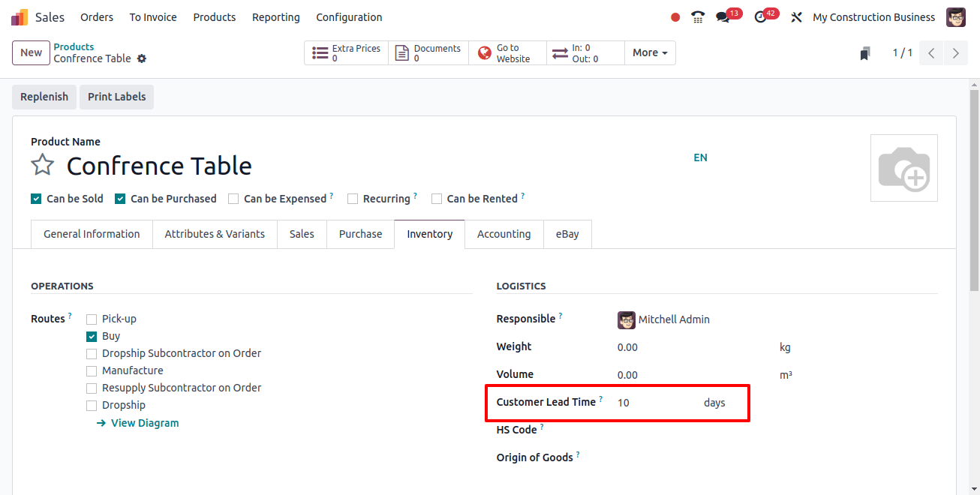This screenshot has height=495, width=980.
Task: Open the Orders menu
Action: click(x=97, y=17)
